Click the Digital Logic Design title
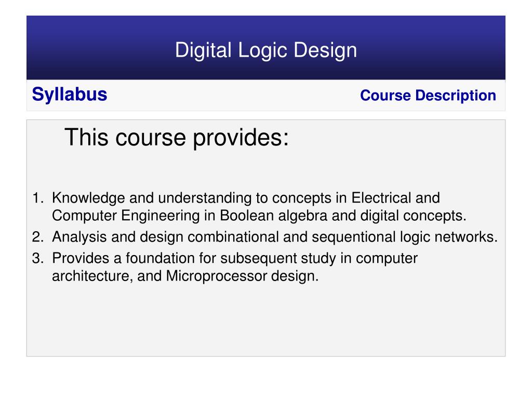Viewport: 532px width, 399px height. pyautogui.click(x=265, y=50)
